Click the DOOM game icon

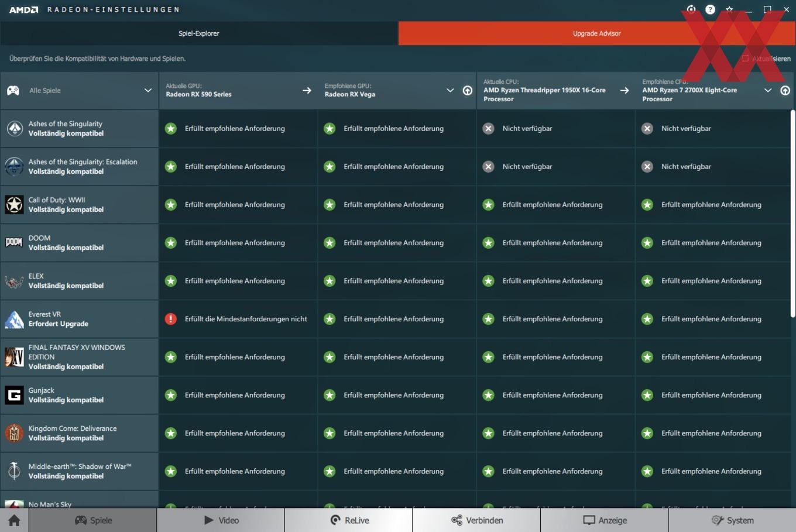[x=14, y=242]
